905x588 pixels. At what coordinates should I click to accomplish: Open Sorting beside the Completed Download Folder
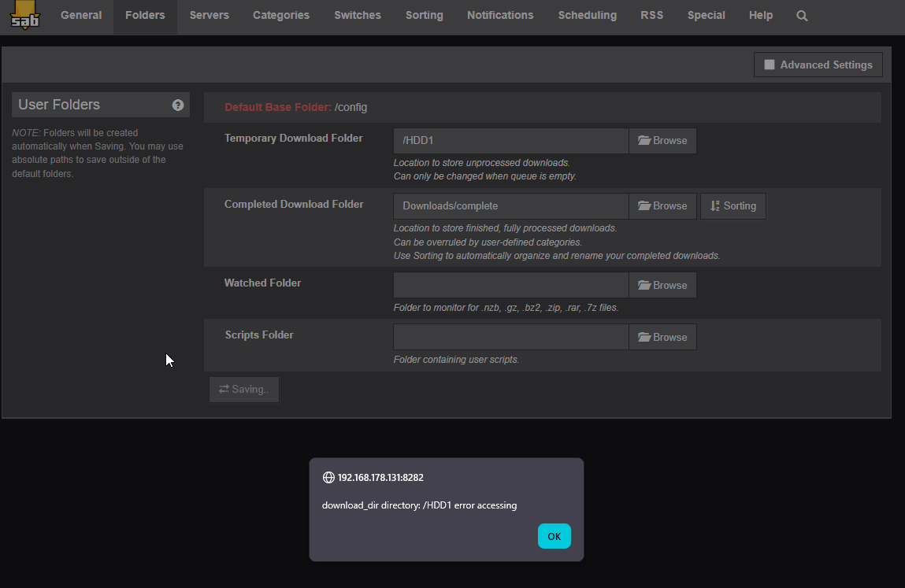[x=733, y=206]
